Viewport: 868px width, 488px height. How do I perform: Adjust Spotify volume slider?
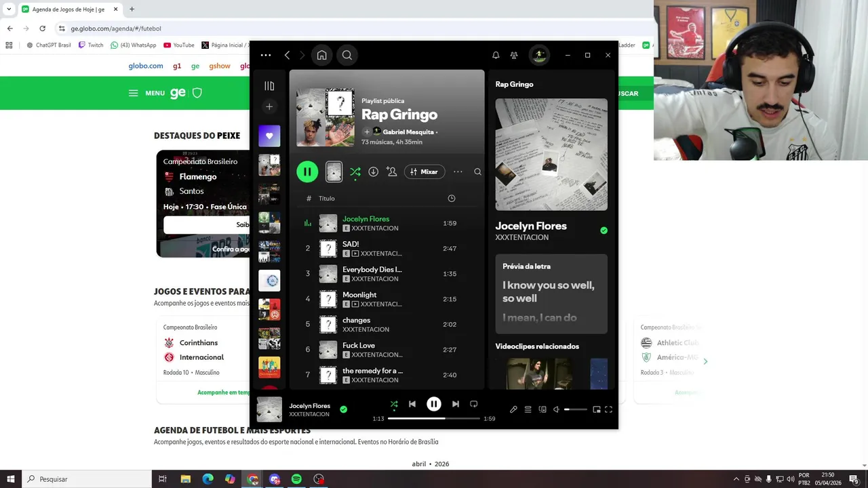pos(576,409)
